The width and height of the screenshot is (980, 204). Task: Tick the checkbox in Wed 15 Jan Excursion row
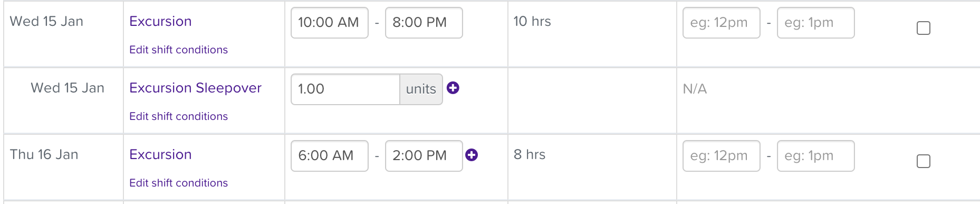924,28
